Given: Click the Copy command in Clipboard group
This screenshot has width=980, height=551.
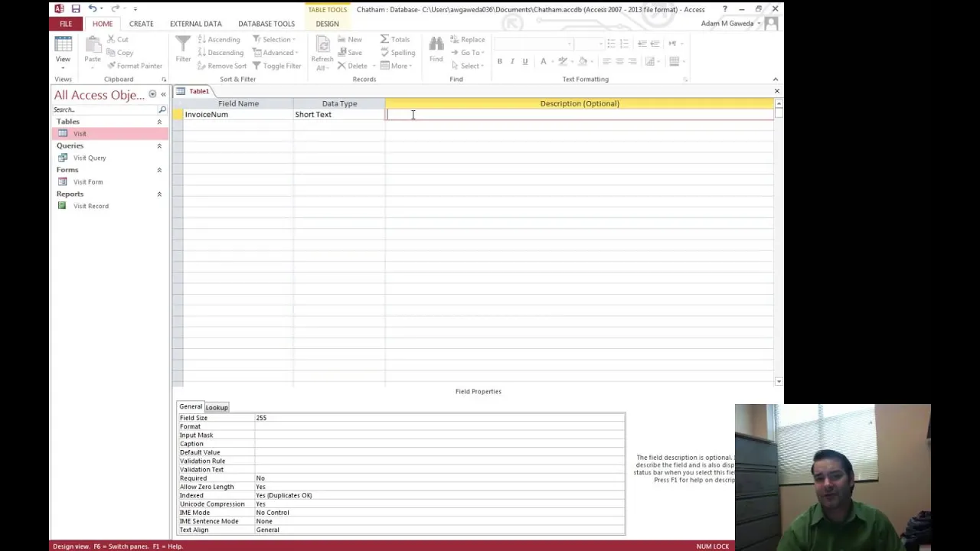Looking at the screenshot, I should 119,53.
